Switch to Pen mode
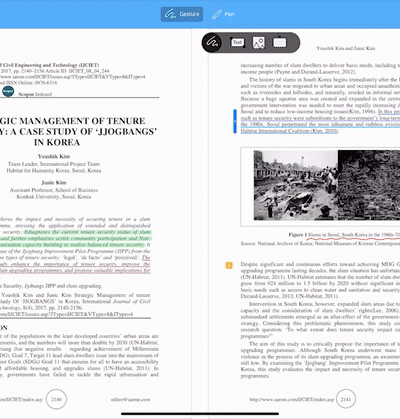The height and width of the screenshot is (419, 400). click(223, 14)
